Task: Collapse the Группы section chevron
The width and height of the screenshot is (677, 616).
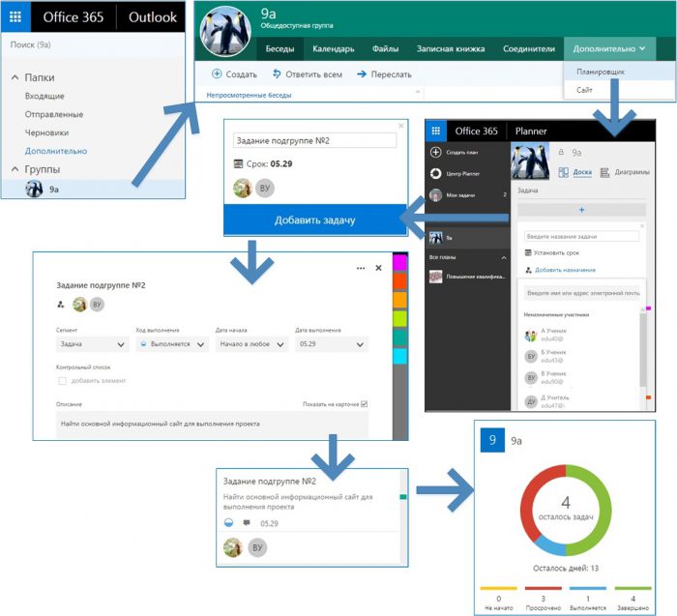Action: tap(15, 169)
